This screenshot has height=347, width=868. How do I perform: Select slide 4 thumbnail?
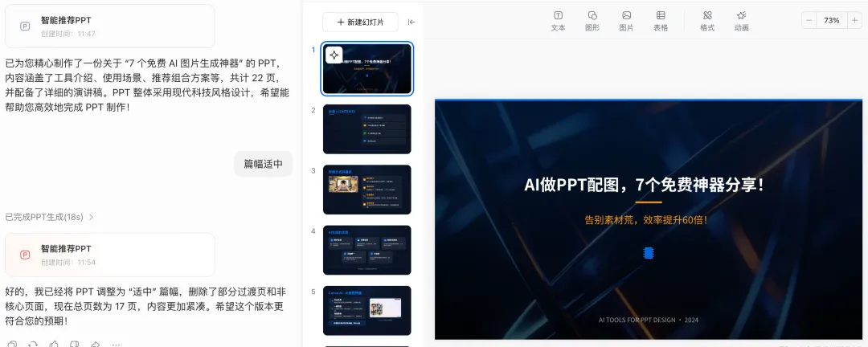[x=367, y=250]
